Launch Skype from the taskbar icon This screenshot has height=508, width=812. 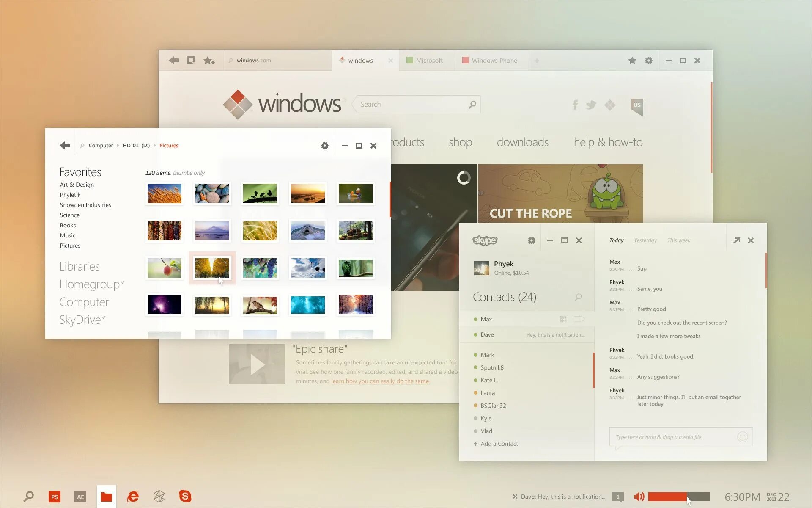point(185,496)
